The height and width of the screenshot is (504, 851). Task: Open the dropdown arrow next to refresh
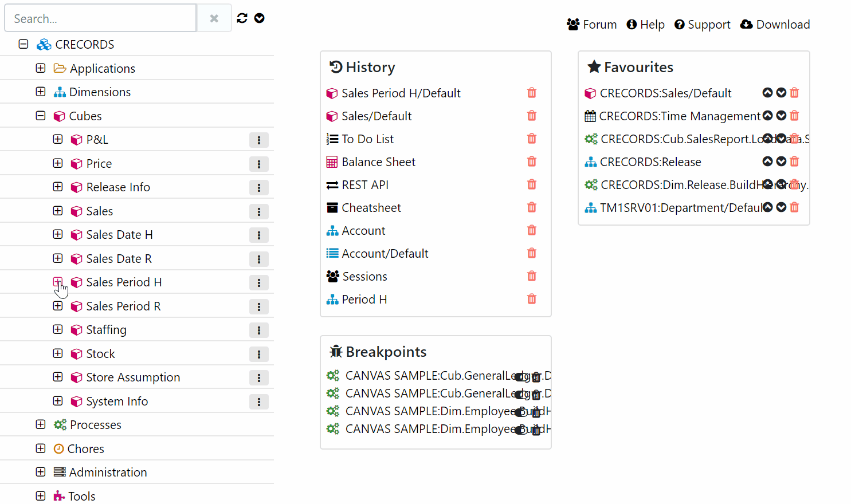coord(260,18)
